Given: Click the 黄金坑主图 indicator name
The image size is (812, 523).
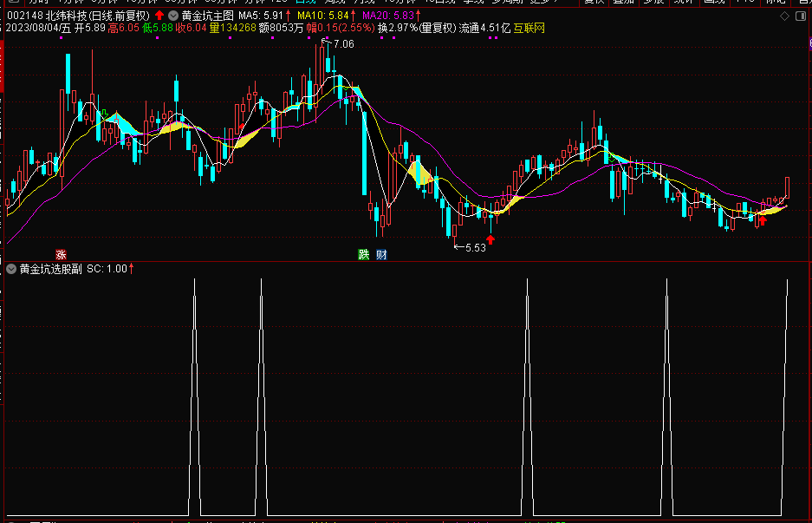Looking at the screenshot, I should [207, 16].
